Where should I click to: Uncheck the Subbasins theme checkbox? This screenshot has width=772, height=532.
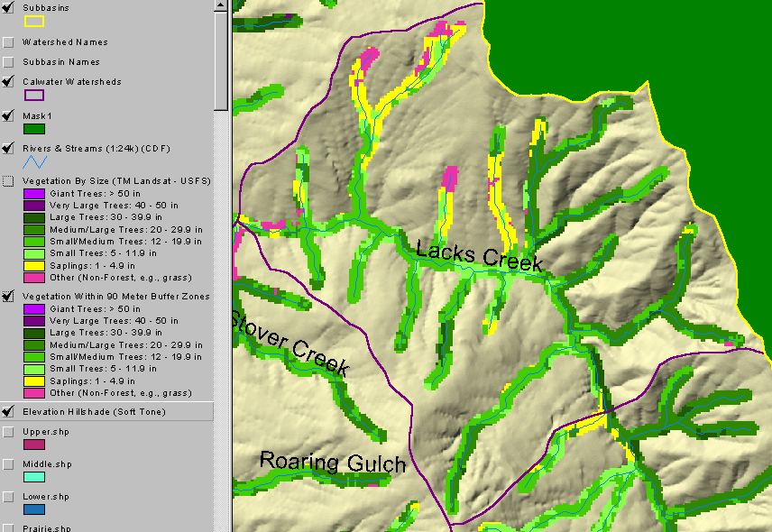8,8
